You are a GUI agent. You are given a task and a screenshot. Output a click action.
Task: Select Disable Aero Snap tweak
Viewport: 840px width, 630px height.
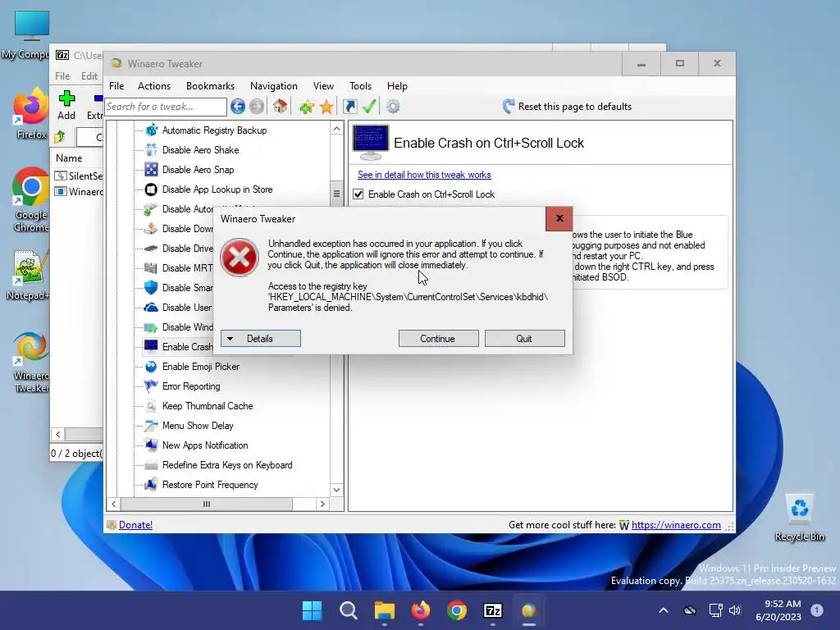(198, 170)
